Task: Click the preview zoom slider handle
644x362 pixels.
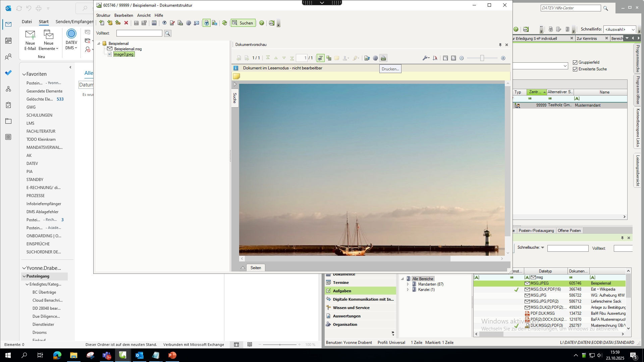Action: (x=482, y=58)
